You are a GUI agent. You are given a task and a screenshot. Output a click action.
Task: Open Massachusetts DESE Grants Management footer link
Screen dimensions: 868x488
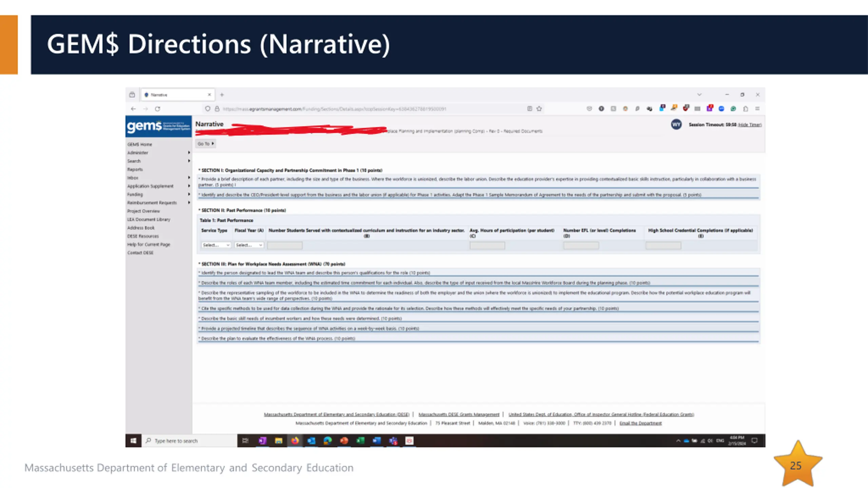click(x=459, y=414)
